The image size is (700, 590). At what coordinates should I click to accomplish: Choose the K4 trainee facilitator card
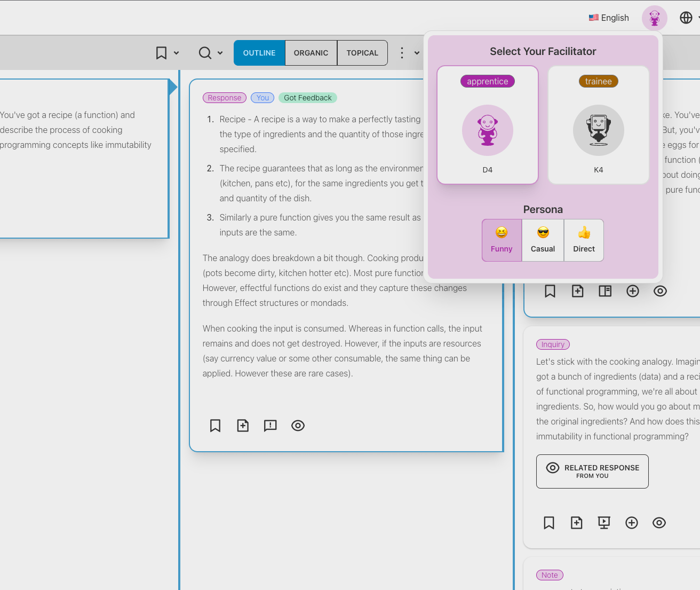point(598,125)
